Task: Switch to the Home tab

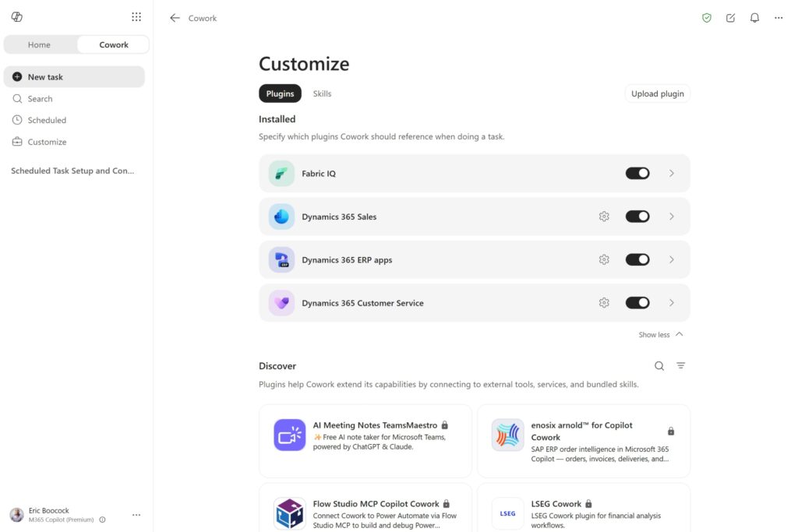Action: [x=39, y=44]
